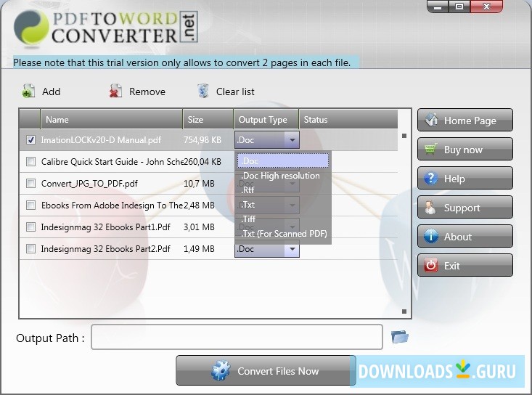
Task: Click the gear icon on Convert Files Now
Action: click(221, 370)
